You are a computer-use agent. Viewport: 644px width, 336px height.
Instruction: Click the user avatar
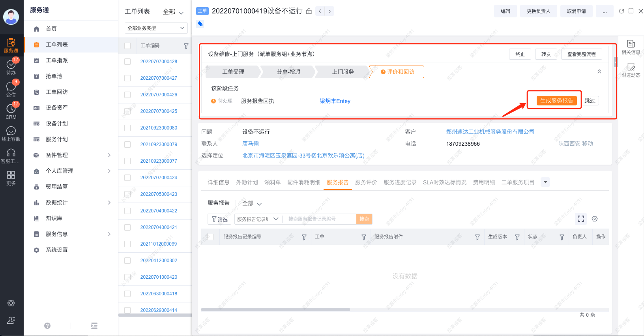tap(11, 17)
